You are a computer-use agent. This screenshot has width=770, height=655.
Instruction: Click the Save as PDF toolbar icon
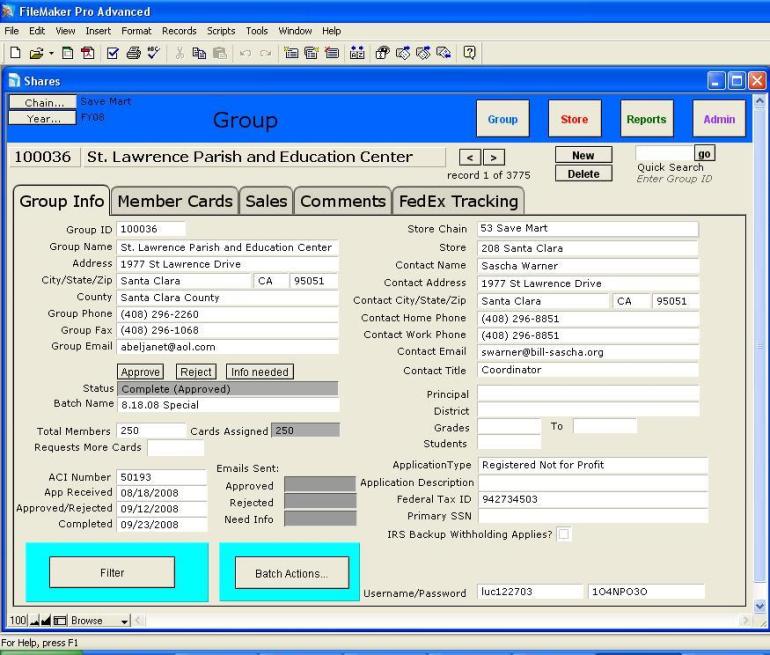[88, 53]
